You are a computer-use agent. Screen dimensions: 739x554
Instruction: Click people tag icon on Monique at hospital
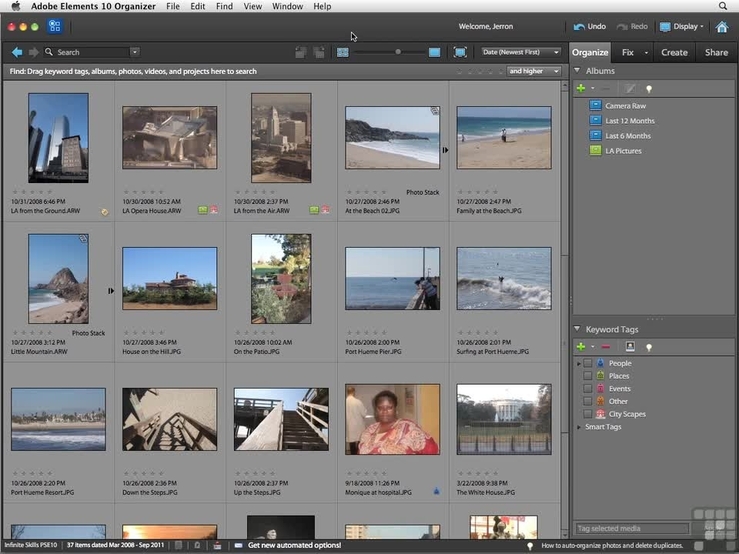436,491
